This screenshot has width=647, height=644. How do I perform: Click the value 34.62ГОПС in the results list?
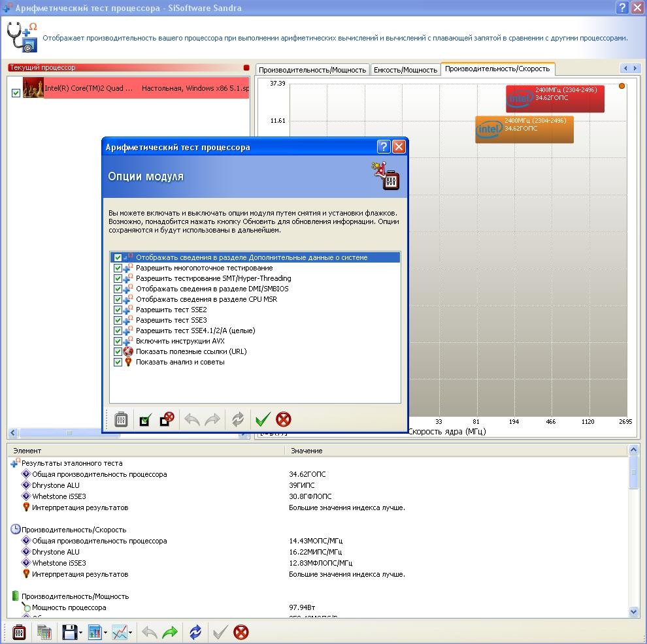[x=307, y=474]
